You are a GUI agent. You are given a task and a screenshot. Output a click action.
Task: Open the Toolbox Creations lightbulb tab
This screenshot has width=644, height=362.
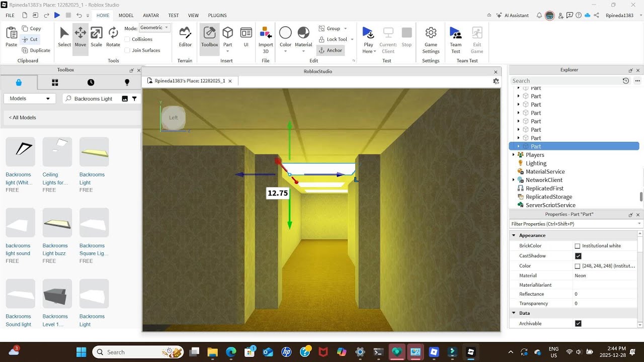click(127, 82)
